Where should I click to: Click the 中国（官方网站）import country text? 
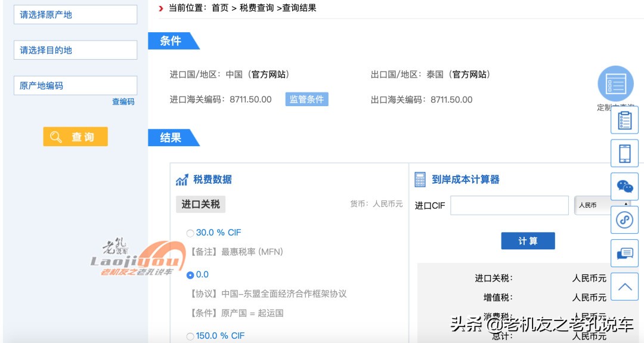click(258, 75)
